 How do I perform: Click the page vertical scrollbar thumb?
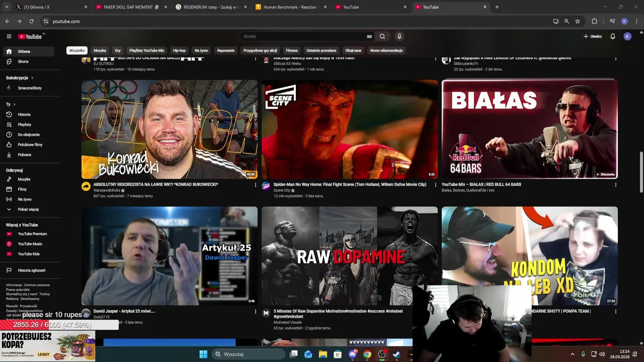point(641,172)
